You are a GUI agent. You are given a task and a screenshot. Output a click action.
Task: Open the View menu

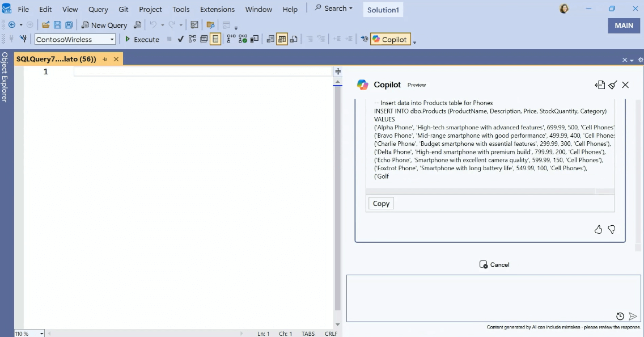pos(70,9)
